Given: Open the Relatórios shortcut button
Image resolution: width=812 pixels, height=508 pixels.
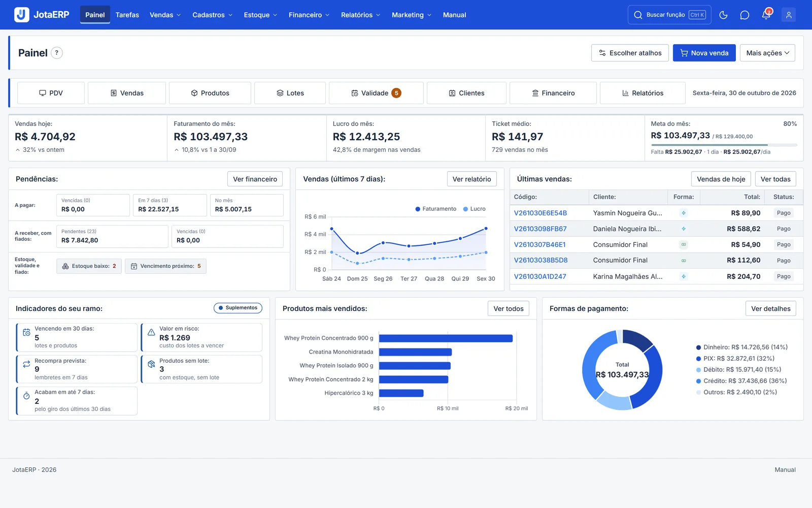Looking at the screenshot, I should pyautogui.click(x=642, y=93).
